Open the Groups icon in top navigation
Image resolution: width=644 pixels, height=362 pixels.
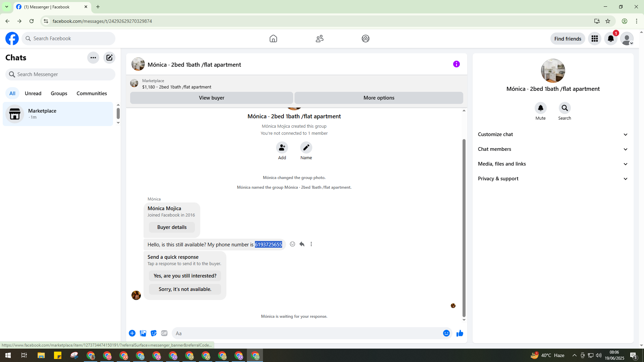point(366,39)
